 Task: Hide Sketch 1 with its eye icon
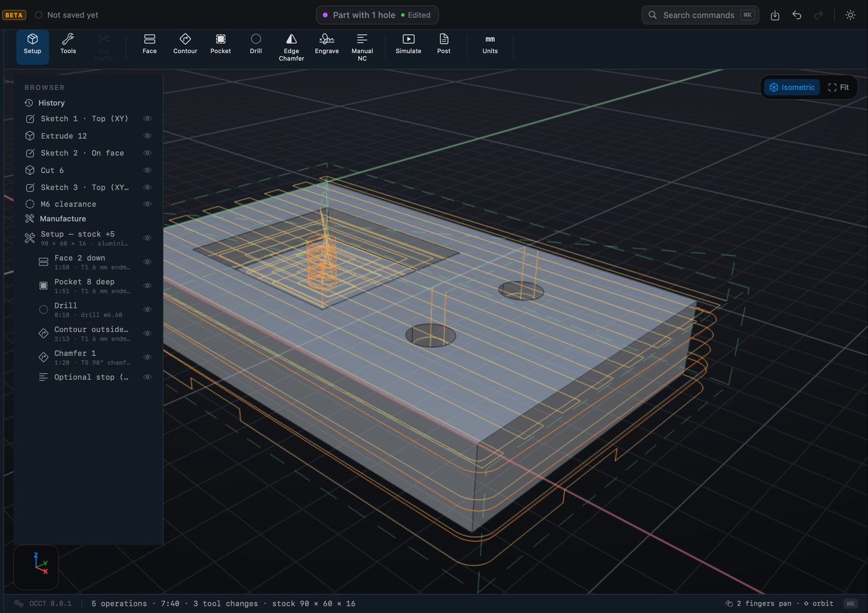pyautogui.click(x=147, y=118)
